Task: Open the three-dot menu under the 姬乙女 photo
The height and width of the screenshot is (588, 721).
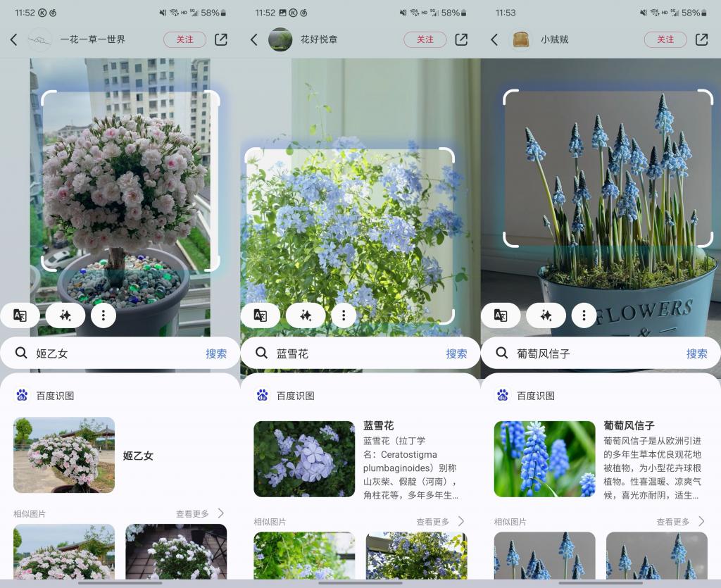Action: coord(104,315)
